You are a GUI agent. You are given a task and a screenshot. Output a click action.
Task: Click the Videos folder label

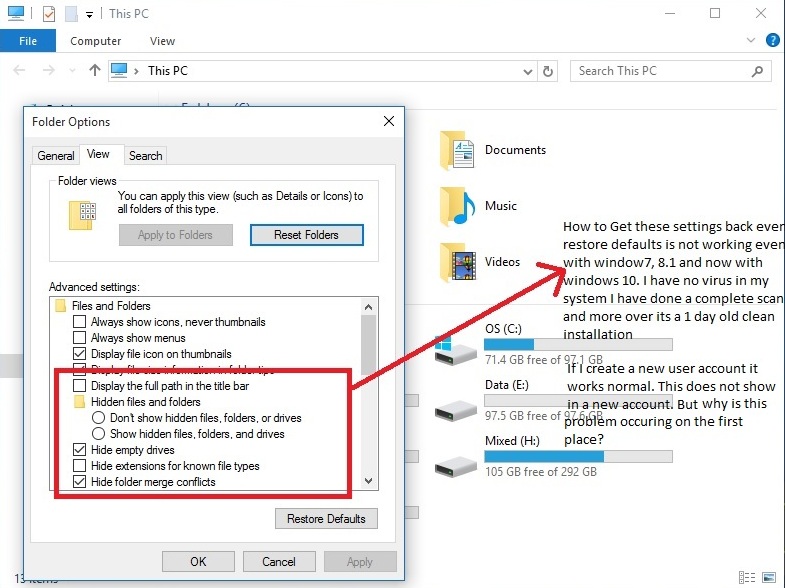click(502, 262)
